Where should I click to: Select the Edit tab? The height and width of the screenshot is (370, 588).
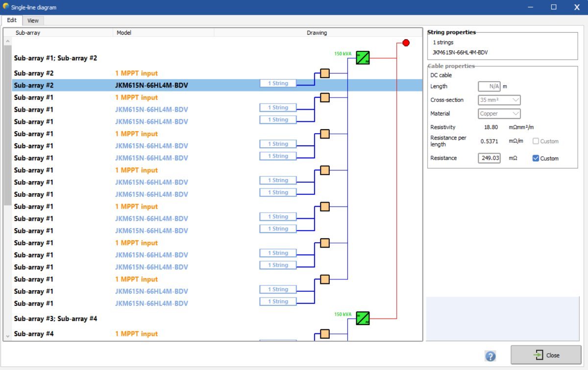coord(12,21)
